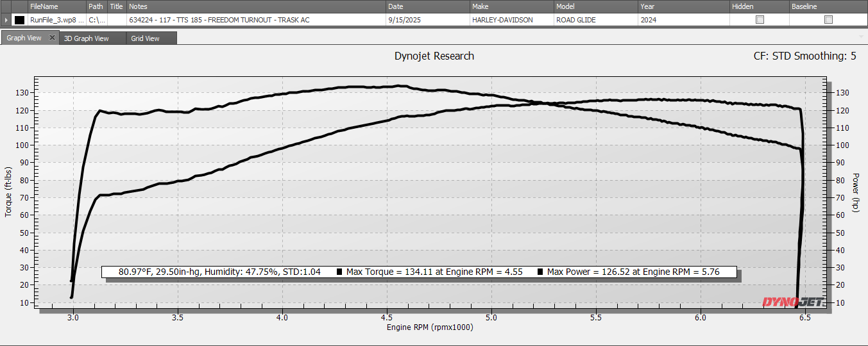Select the C:\ path cell
The image size is (868, 346).
97,20
